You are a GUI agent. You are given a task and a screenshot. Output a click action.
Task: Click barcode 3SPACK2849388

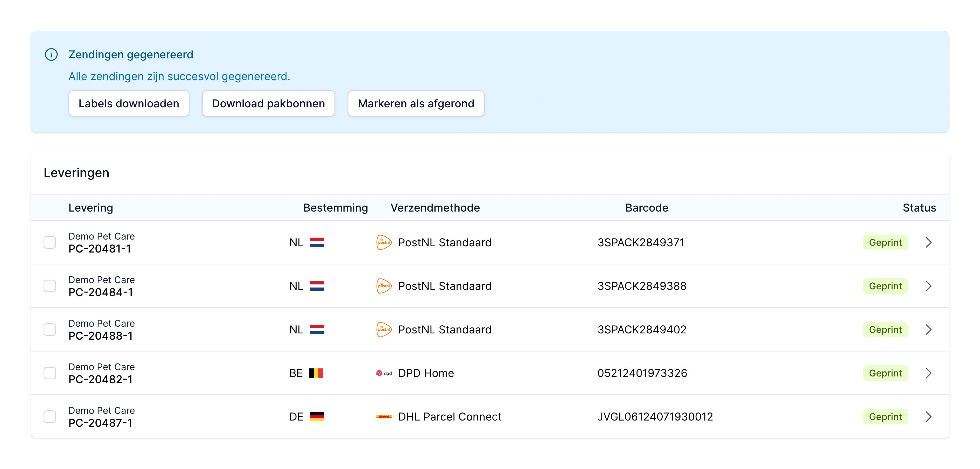click(x=642, y=286)
